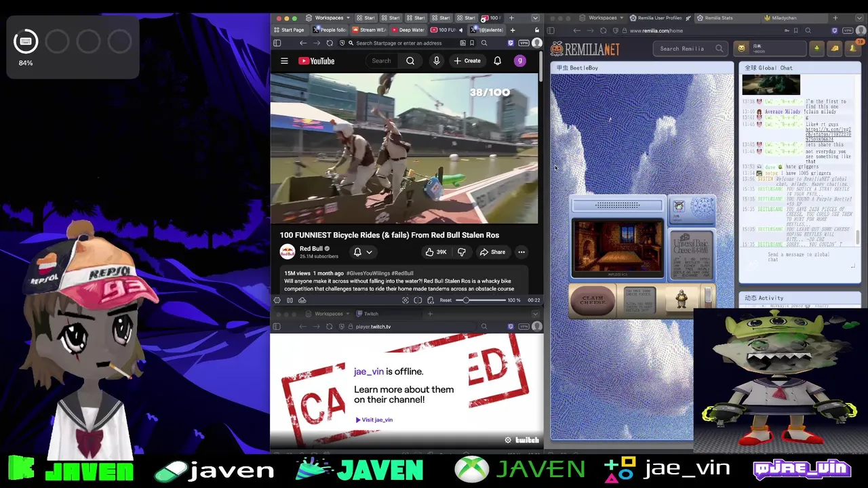Open the page capture icon in the status bar
Image resolution: width=868 pixels, height=488 pixels.
pos(406,300)
